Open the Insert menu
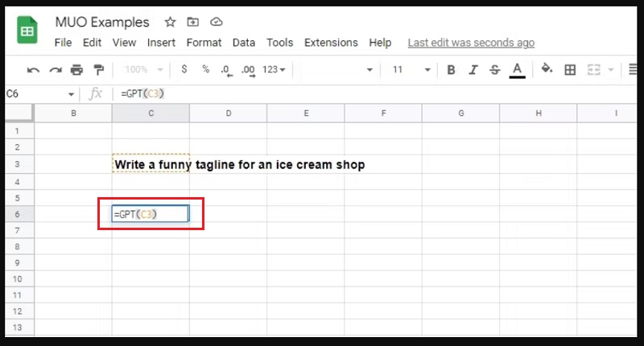644x346 pixels. (162, 43)
